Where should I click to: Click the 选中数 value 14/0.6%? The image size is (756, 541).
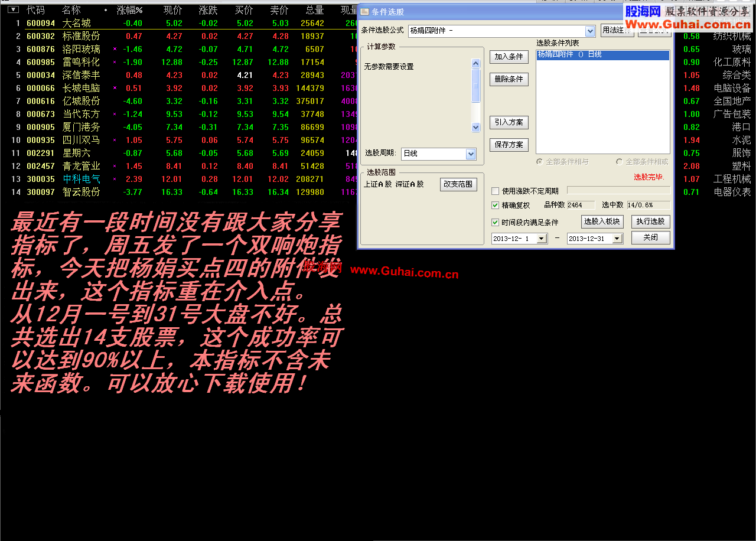click(649, 205)
